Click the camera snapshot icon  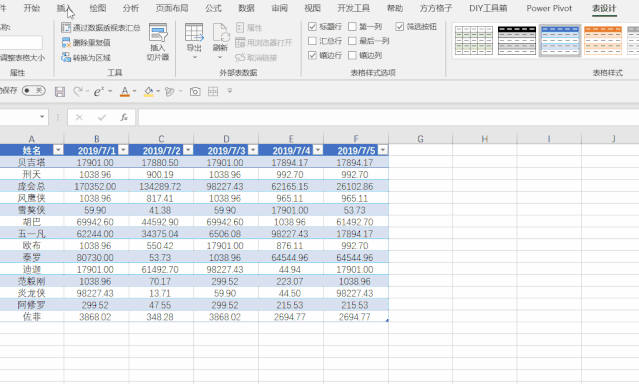tap(195, 91)
